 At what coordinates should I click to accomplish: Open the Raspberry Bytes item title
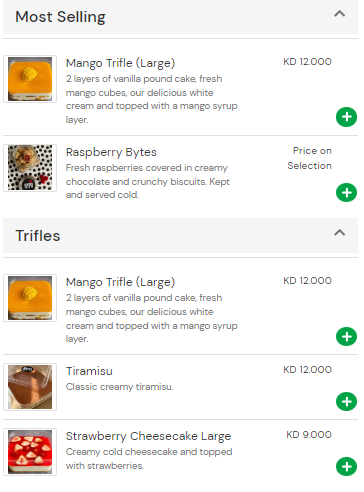click(111, 152)
